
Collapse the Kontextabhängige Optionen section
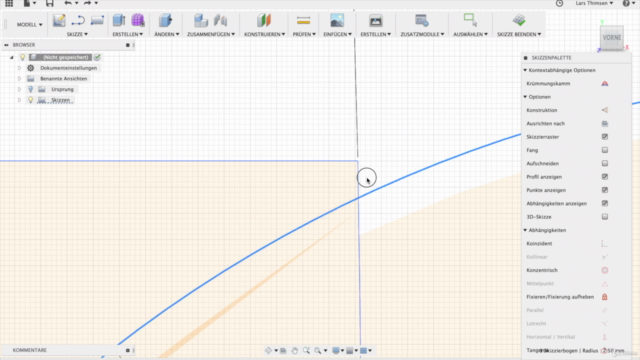525,70
